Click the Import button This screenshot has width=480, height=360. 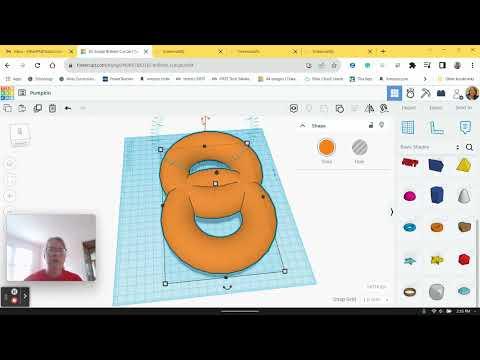pos(408,108)
